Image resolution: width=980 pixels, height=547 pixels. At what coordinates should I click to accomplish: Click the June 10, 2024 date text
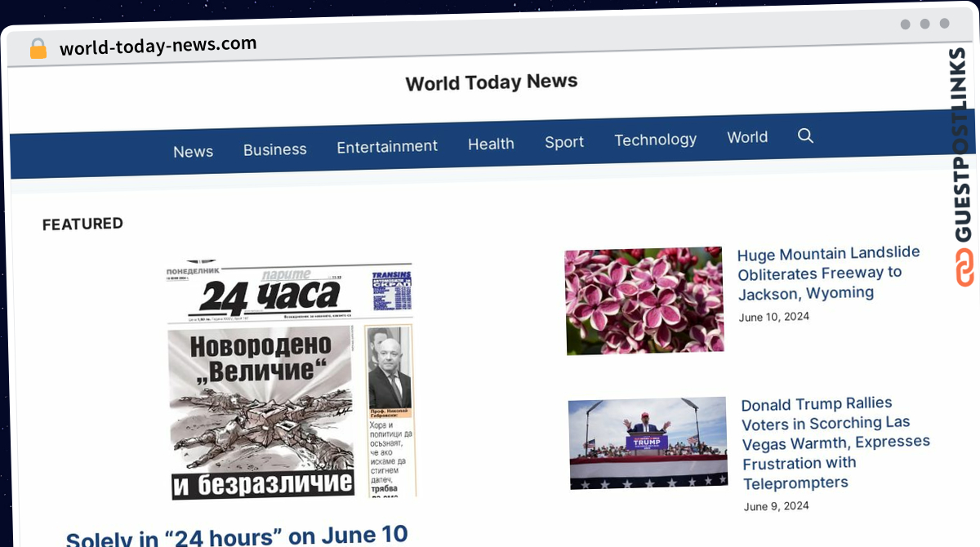click(x=773, y=317)
